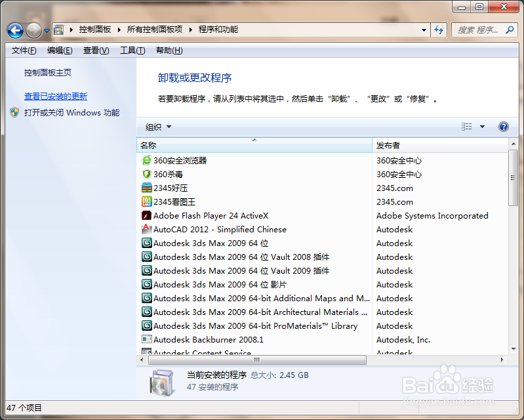The width and height of the screenshot is (524, 420).
Task: Select the 2345看图王 icon
Action: pos(146,201)
